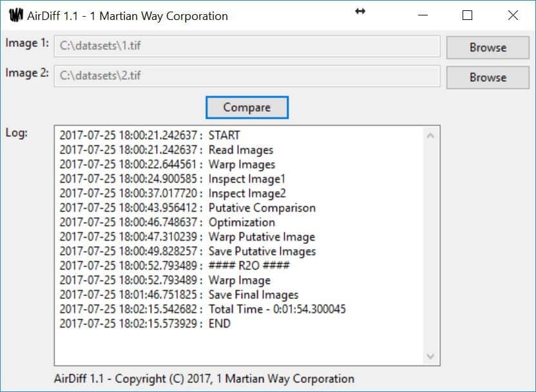Viewport: 536px width, 392px height.
Task: Browse for the Image 1 file
Action: [x=488, y=48]
